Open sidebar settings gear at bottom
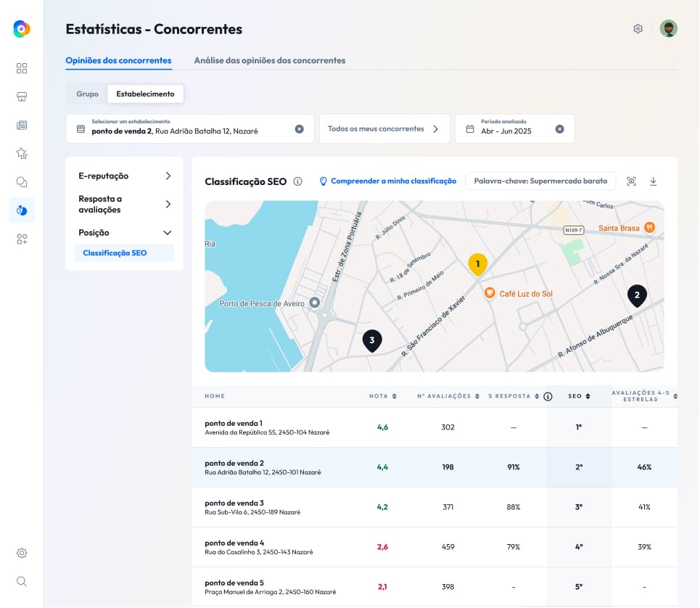Viewport: 700px width, 608px height. (22, 553)
